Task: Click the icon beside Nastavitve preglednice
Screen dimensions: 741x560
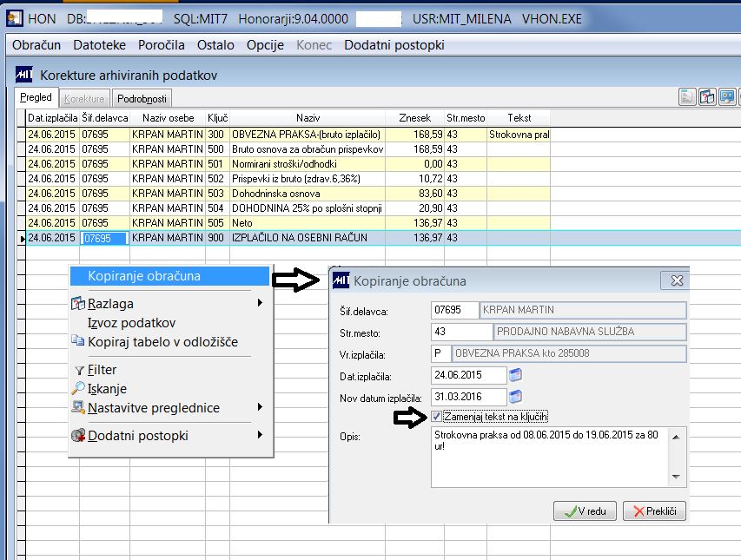Action: [78, 406]
